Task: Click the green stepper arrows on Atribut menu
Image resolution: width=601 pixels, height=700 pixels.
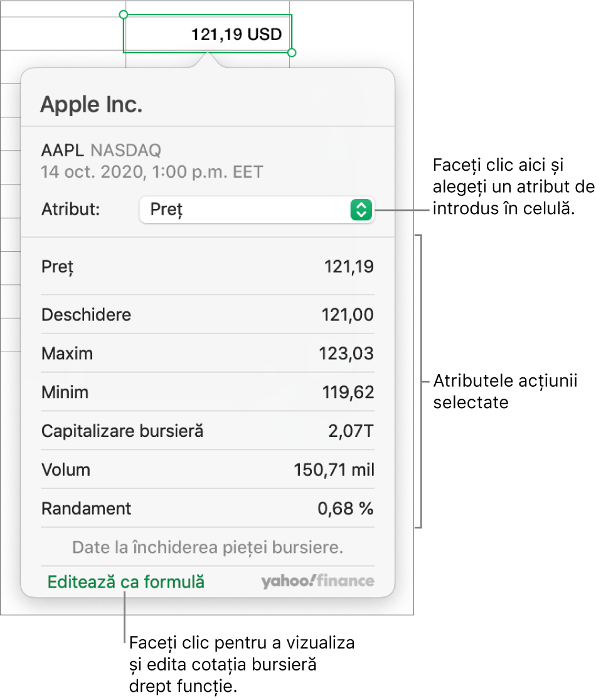Action: pos(363,210)
